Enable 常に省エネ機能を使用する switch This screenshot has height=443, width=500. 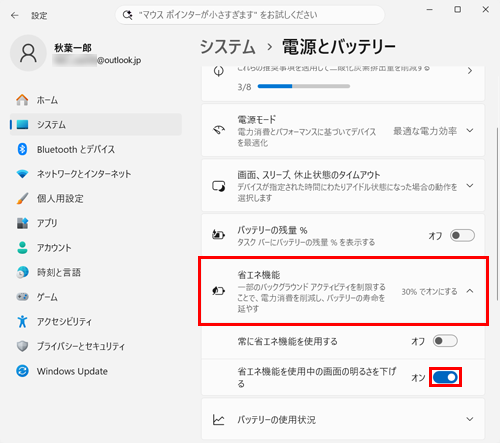[445, 341]
